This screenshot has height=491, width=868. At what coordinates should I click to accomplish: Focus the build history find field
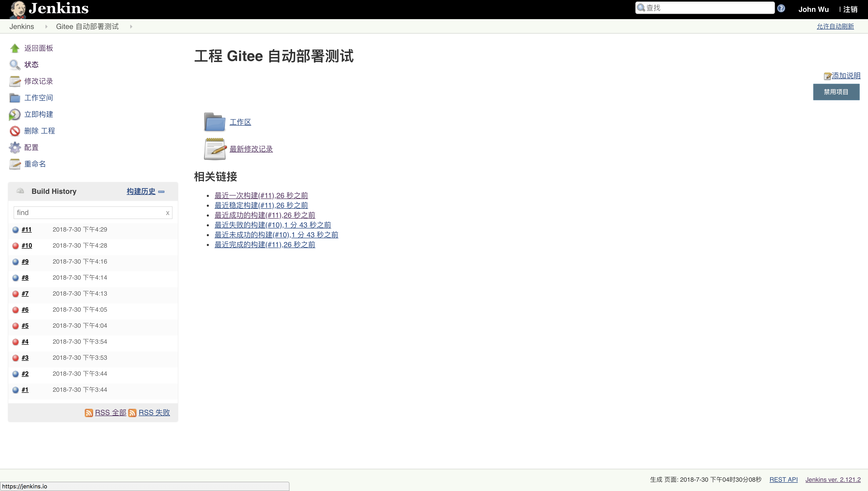pos(93,213)
